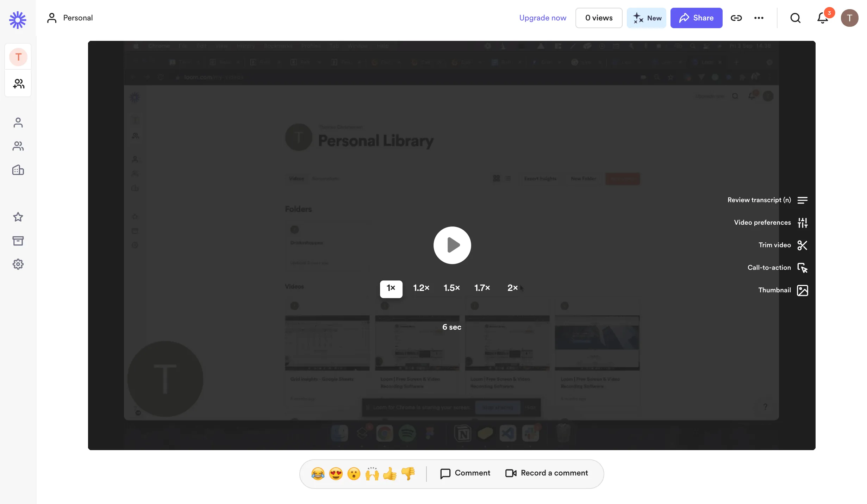867x504 pixels.
Task: React with thumbs up emoji
Action: [x=390, y=474]
